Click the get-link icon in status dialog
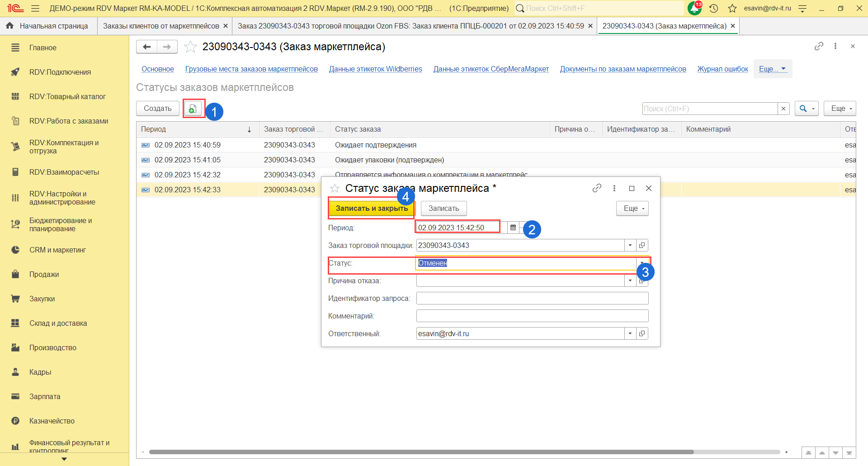The width and height of the screenshot is (868, 466). (x=597, y=188)
